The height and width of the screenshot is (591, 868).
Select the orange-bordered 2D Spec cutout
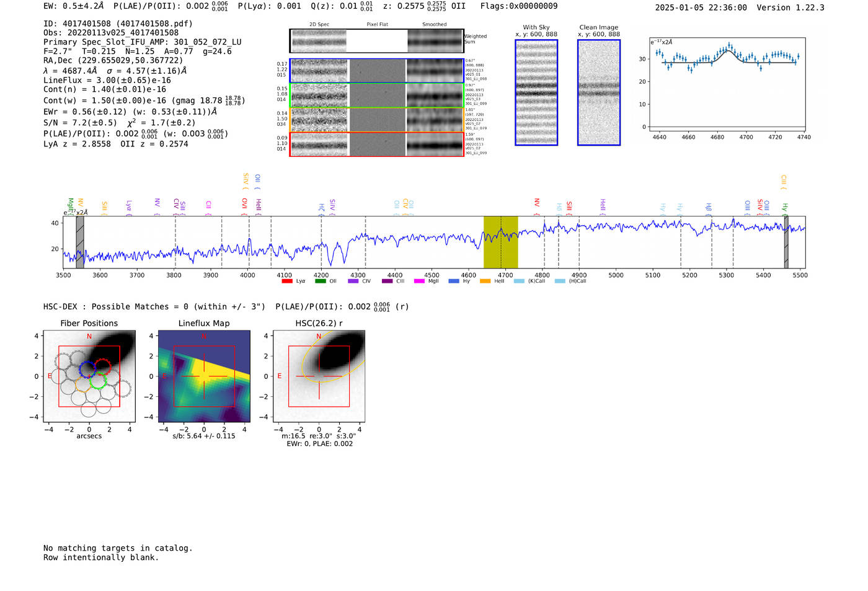pyautogui.click(x=319, y=120)
